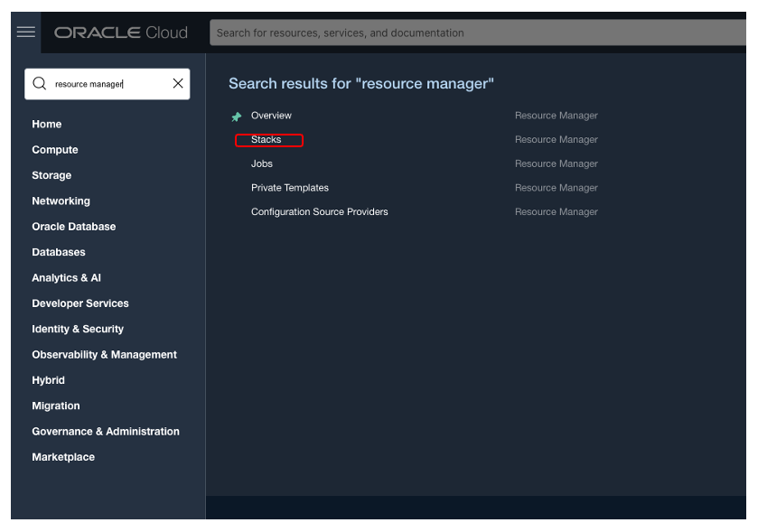Viewport: 758px width, 532px height.
Task: Open Networking category
Action: pyautogui.click(x=61, y=201)
